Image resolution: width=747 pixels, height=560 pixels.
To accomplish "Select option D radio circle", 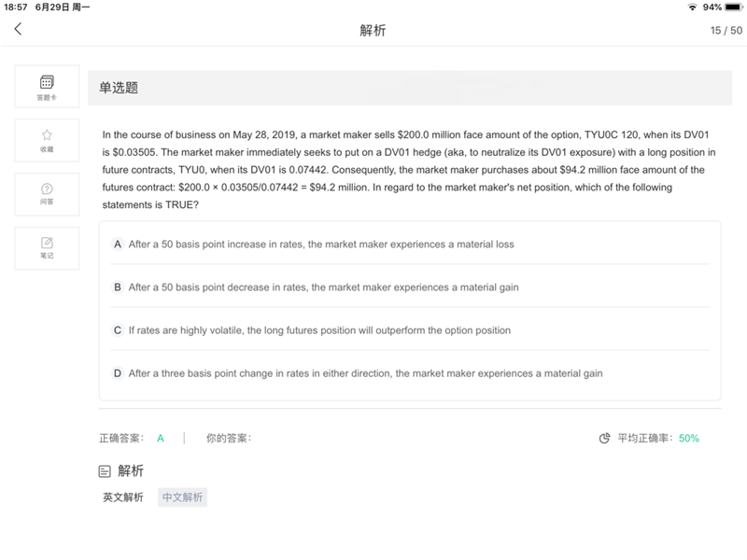I will click(118, 373).
